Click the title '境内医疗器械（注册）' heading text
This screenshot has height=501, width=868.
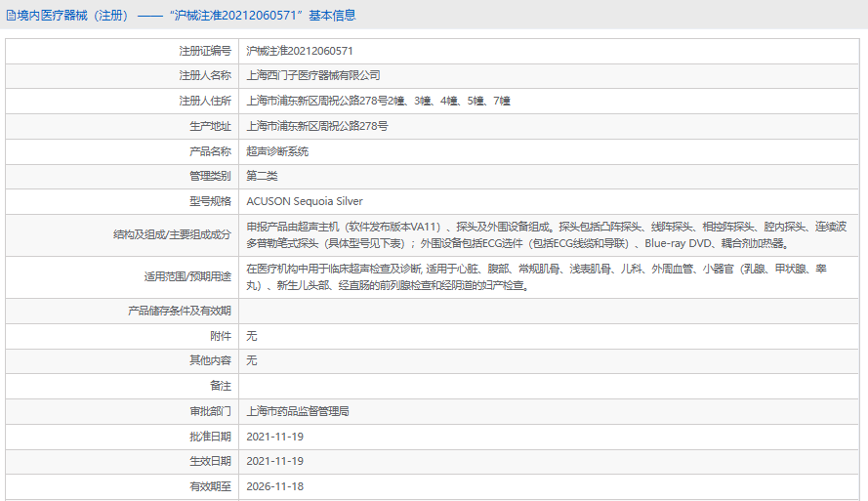[75, 16]
